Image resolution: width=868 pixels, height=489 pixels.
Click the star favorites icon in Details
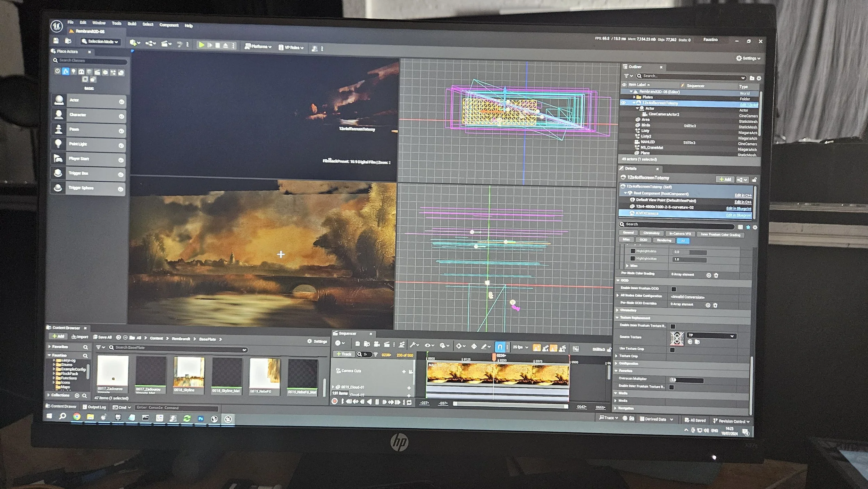click(748, 227)
